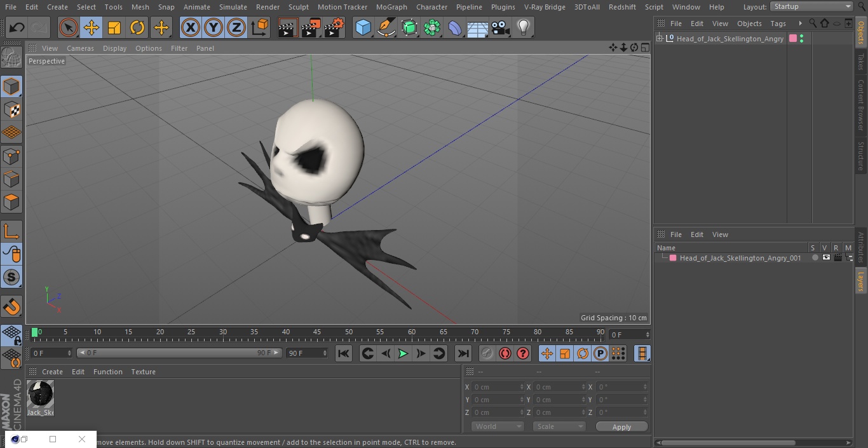
Task: Expand more Object Manager menus arrow
Action: (x=800, y=24)
